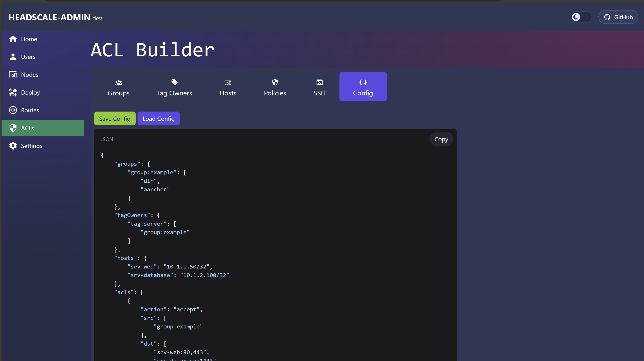Open the Settings gear icon
This screenshot has width=644, height=361.
click(x=13, y=146)
